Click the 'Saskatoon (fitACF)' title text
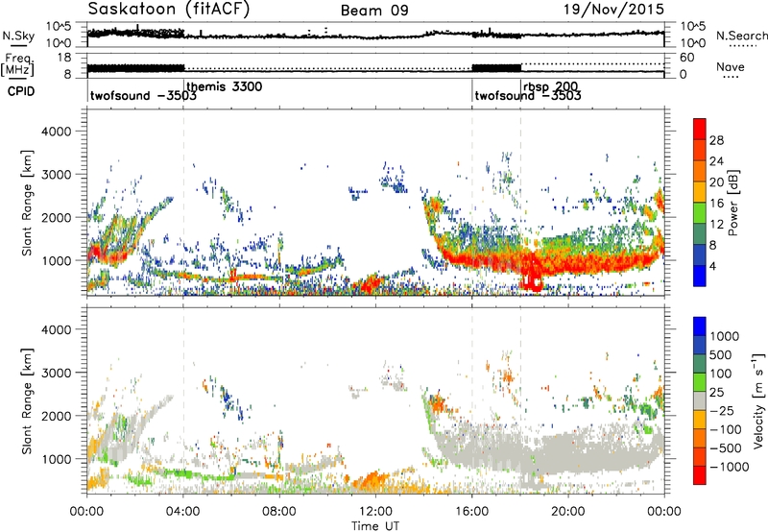Image resolution: width=768 pixels, height=532 pixels. pos(169,10)
